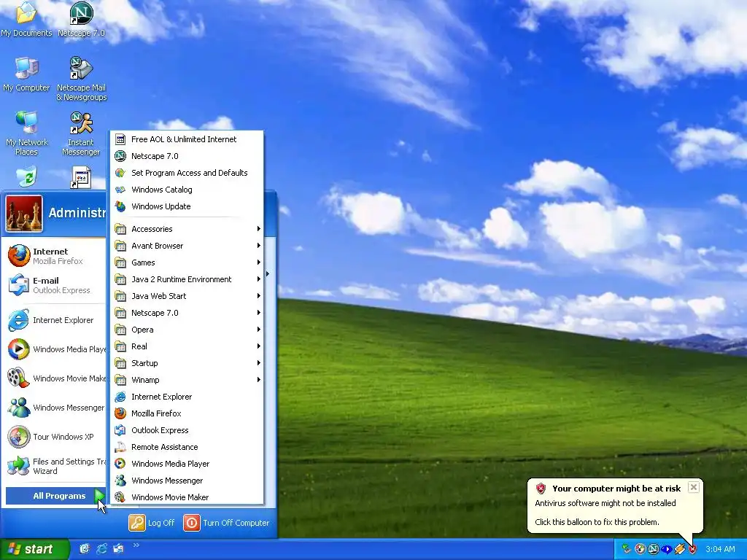Expand Java 2 Runtime Environment folder
Screen dimensions: 747x560
pyautogui.click(x=187, y=279)
